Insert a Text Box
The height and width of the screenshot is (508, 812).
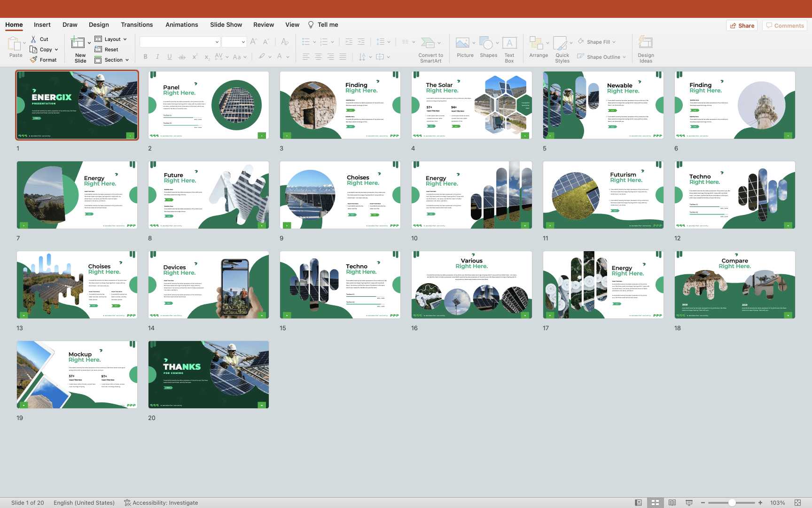pos(509,43)
